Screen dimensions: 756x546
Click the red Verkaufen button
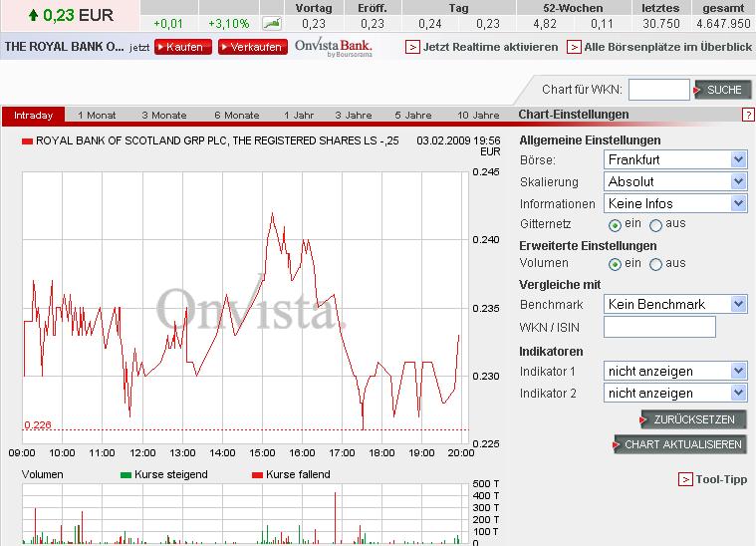click(x=253, y=47)
